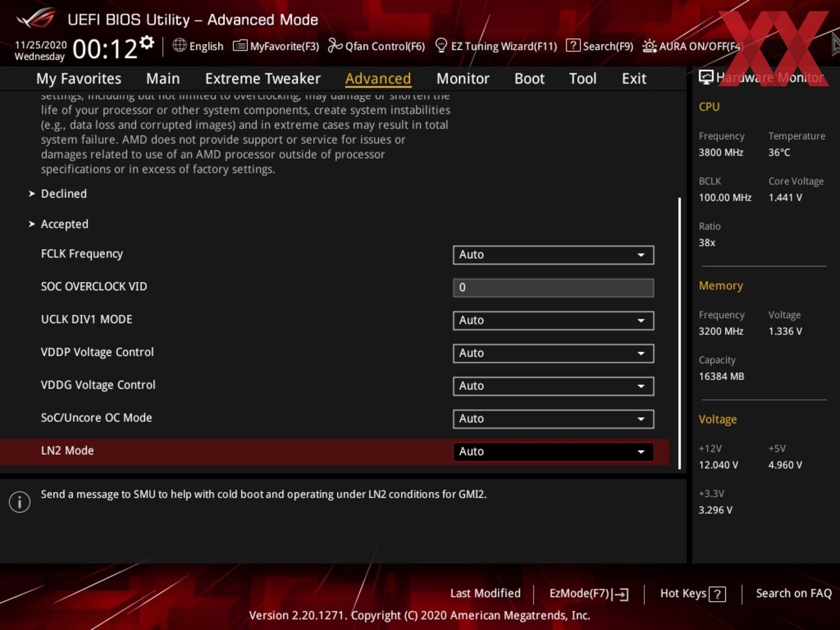The image size is (840, 630).
Task: Click the SOC OVERCLOCK VID input field
Action: [x=553, y=287]
